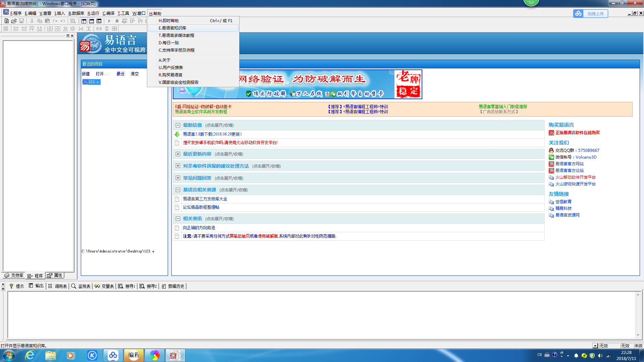Image resolution: width=644 pixels, height=362 pixels.
Task: Choose V.国家级安全检测报告 menu entry
Action: 193,82
